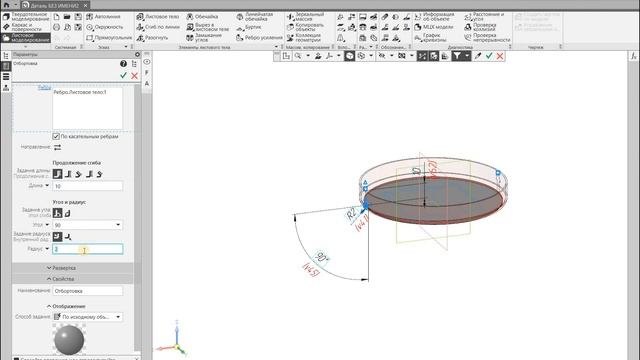Select the Вырез в листовом теле tool
Screen dimensions: 640x360
[207, 27]
